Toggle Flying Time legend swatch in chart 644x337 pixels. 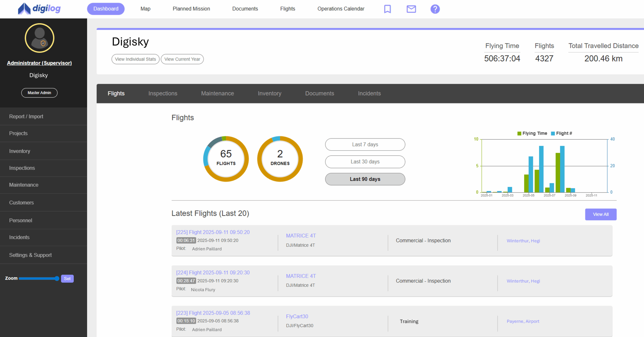[519, 133]
